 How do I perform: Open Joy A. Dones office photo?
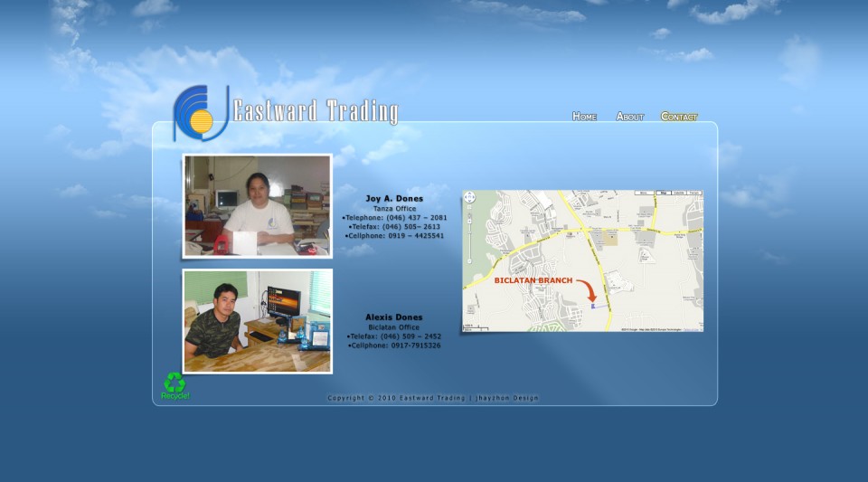pos(258,206)
